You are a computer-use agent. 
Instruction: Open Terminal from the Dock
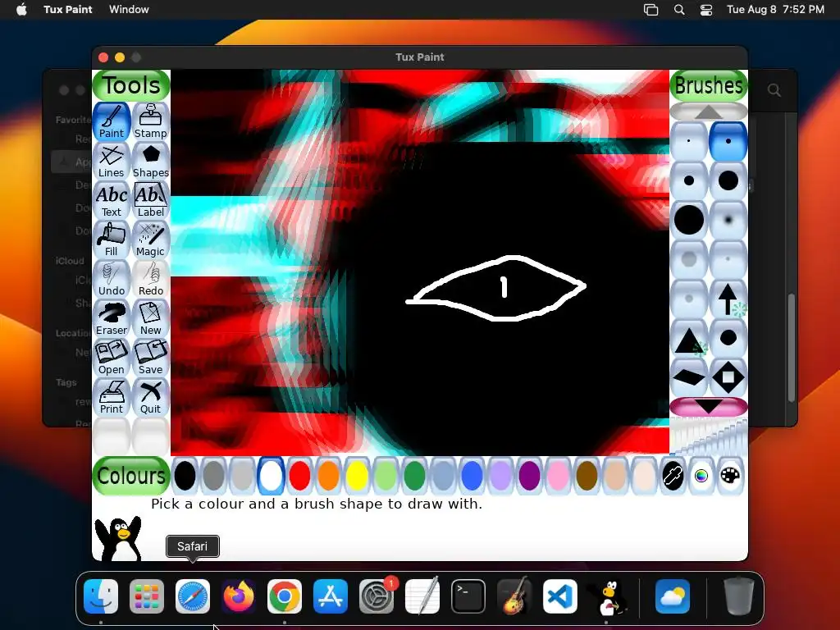point(468,596)
